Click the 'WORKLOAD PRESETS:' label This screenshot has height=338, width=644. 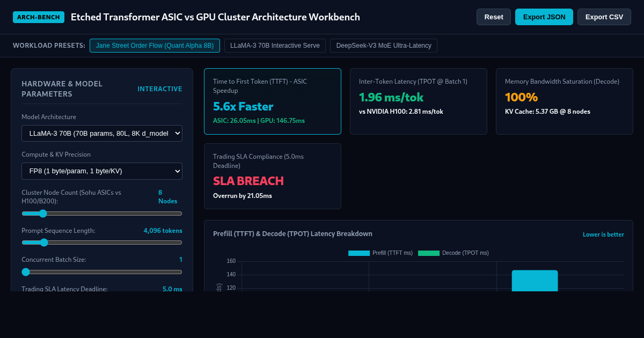point(49,46)
